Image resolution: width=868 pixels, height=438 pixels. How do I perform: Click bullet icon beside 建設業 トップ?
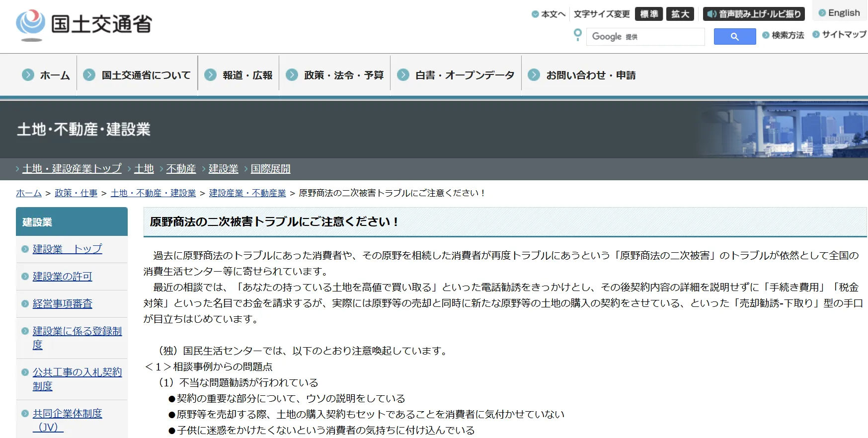(25, 249)
